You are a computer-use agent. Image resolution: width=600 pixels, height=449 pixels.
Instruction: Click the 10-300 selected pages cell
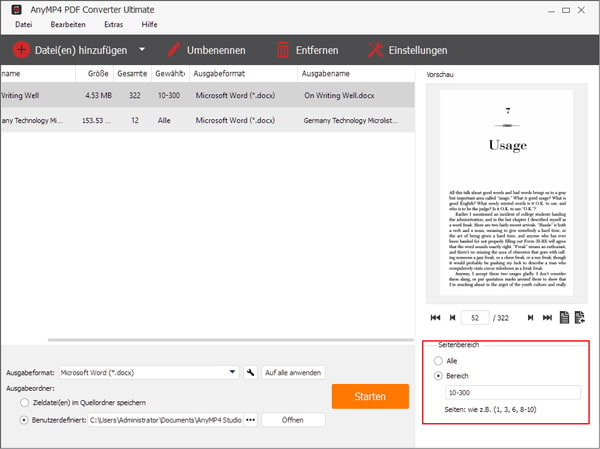(169, 95)
